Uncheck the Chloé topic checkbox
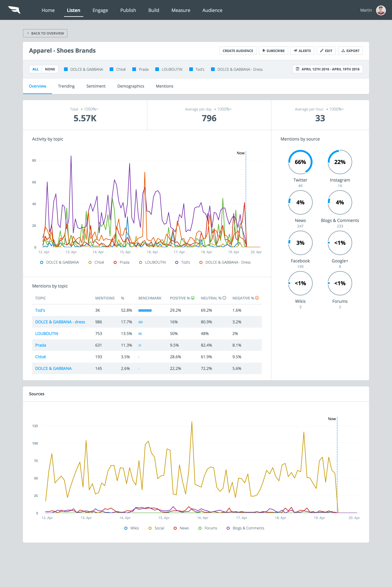This screenshot has height=587, width=392. point(112,69)
